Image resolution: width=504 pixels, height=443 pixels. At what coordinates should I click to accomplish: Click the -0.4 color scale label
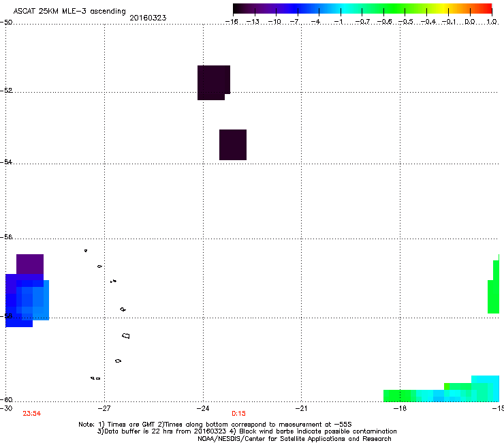pyautogui.click(x=428, y=22)
